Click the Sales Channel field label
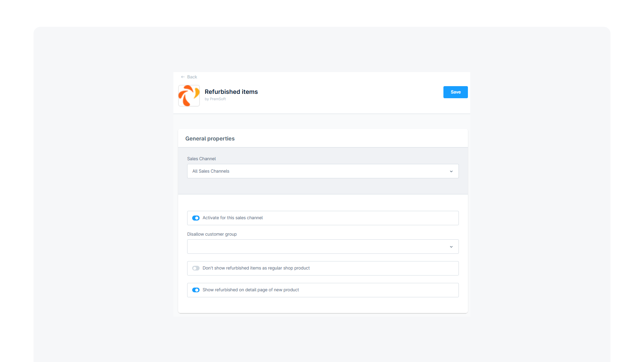This screenshot has width=644, height=362. tap(201, 159)
